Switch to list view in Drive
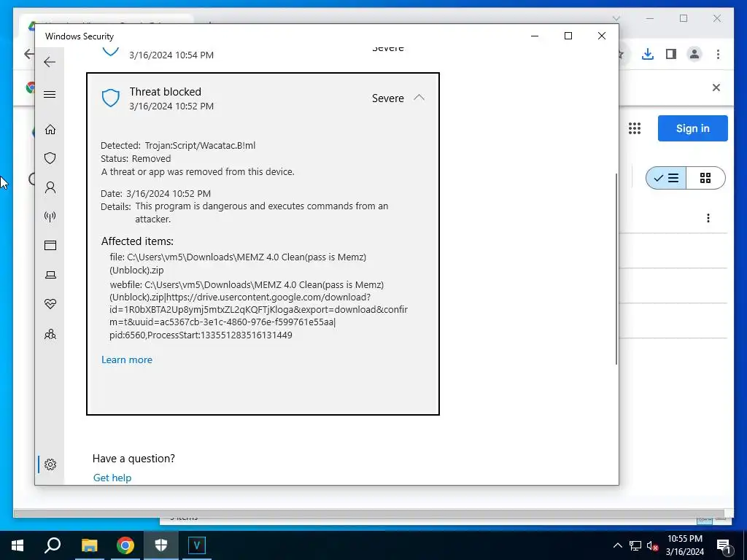The height and width of the screenshot is (560, 747). click(x=666, y=178)
